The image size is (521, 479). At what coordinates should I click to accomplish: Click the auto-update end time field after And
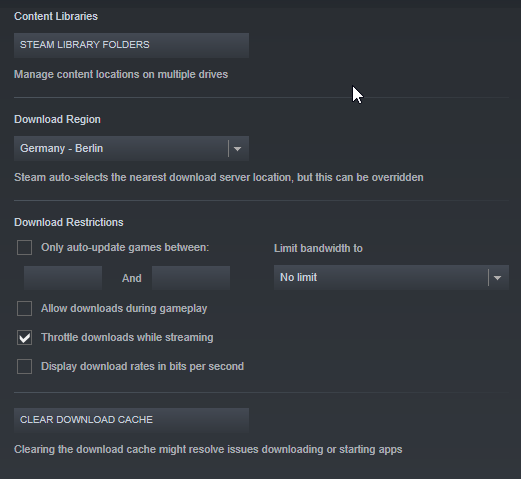pos(191,278)
